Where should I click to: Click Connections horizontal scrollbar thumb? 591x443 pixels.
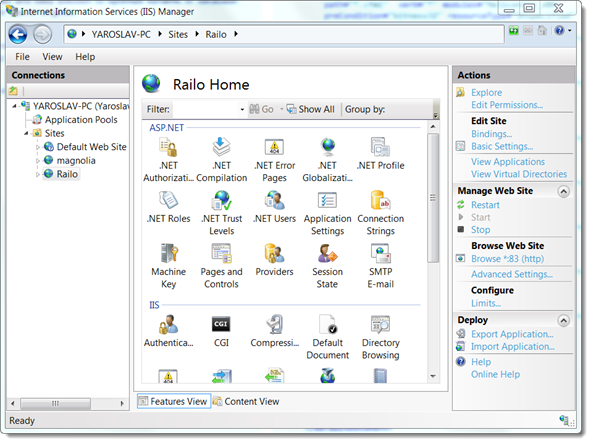55,404
